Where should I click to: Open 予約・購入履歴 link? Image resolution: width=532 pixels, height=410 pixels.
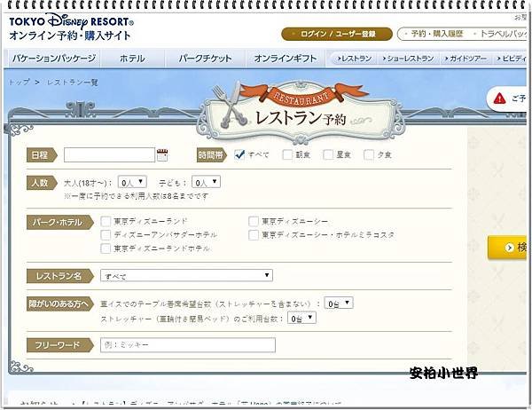click(434, 34)
